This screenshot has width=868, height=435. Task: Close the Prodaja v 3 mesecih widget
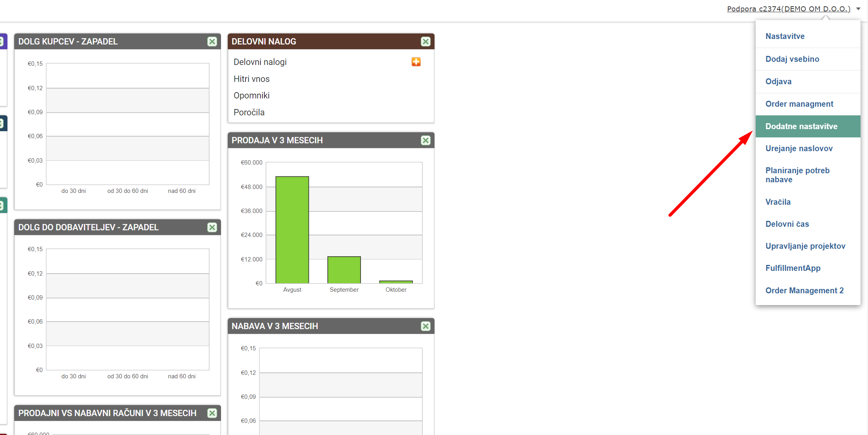pyautogui.click(x=426, y=140)
